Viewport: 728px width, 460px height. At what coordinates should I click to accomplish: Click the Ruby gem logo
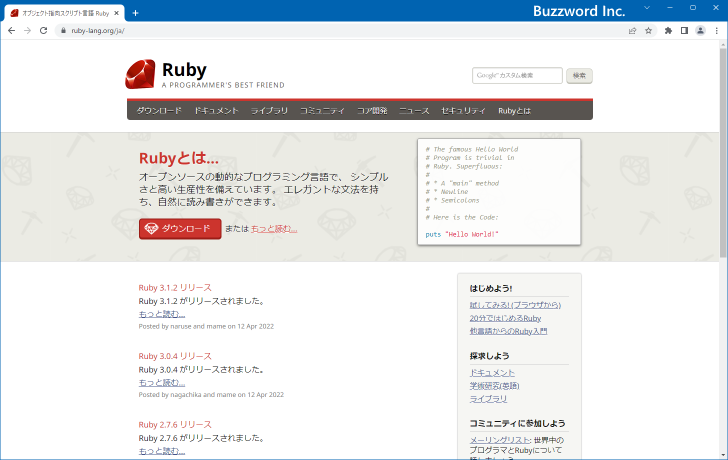click(x=140, y=74)
